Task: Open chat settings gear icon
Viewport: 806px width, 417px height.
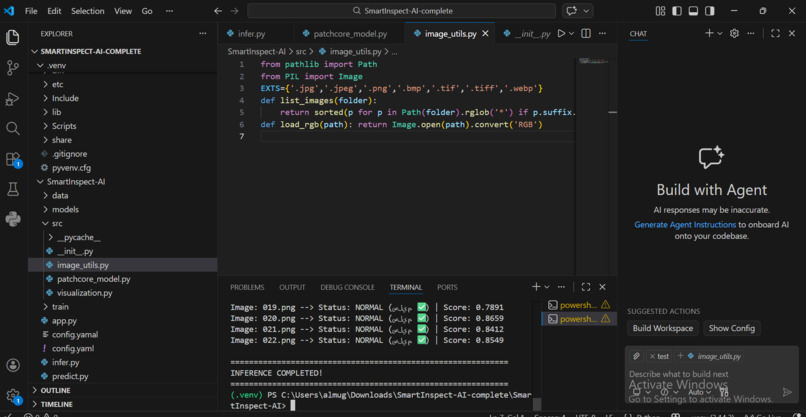Action: point(735,33)
